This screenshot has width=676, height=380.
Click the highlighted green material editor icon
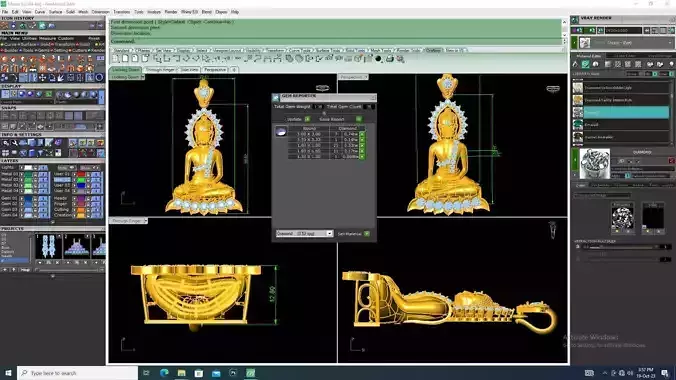585,64
